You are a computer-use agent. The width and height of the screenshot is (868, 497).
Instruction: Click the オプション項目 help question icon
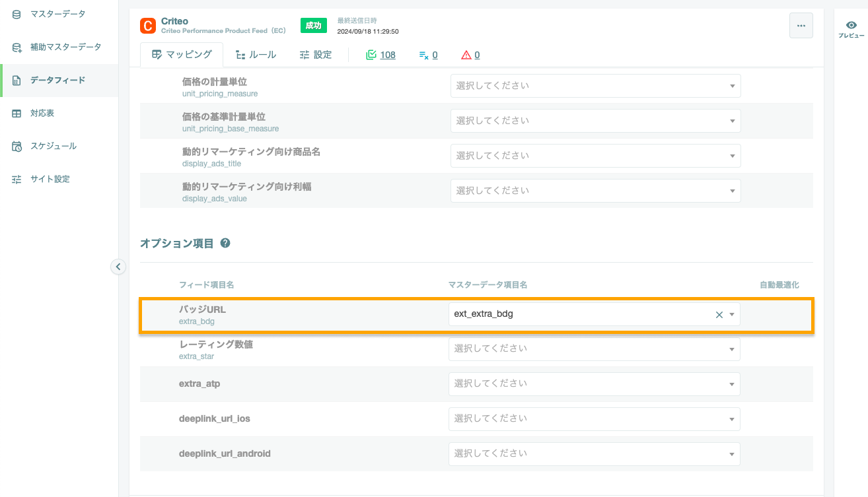click(x=225, y=243)
